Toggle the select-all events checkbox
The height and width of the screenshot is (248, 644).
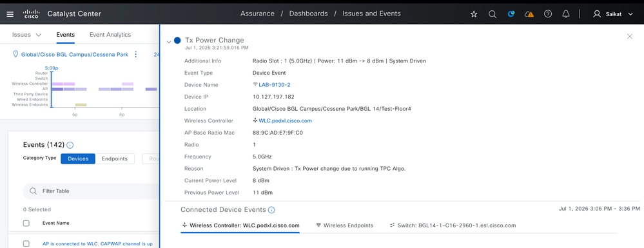[x=26, y=224]
